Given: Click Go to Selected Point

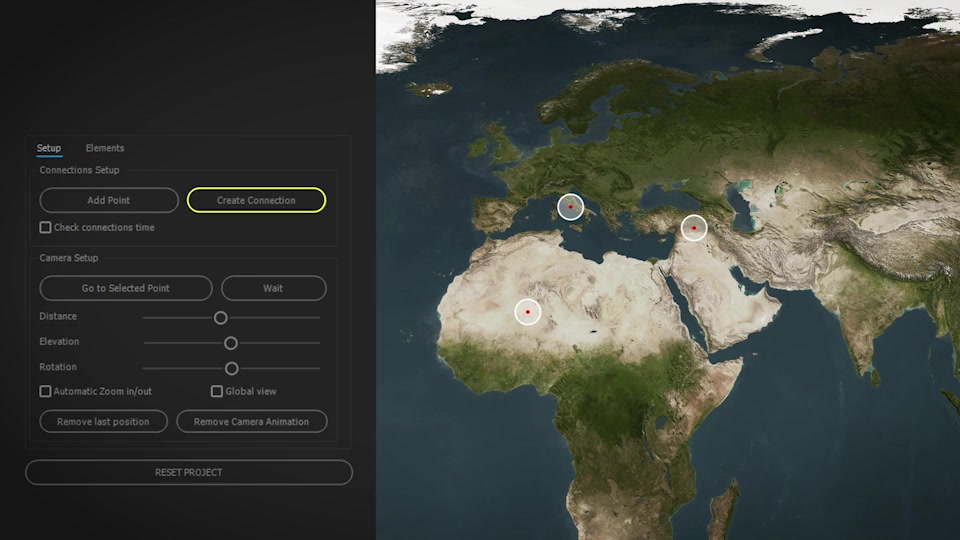Looking at the screenshot, I should click(126, 288).
